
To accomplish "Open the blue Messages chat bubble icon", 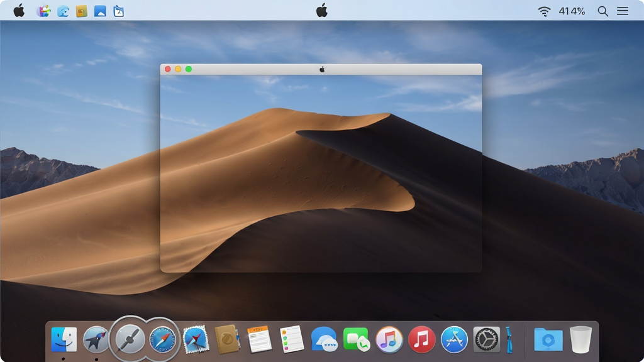I will pos(324,339).
